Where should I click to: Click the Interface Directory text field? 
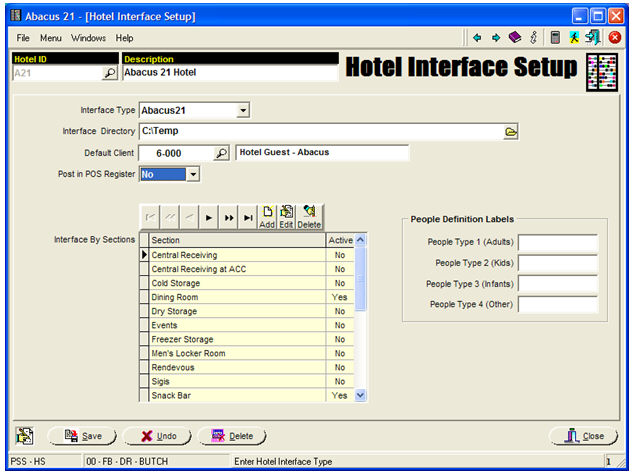(321, 132)
